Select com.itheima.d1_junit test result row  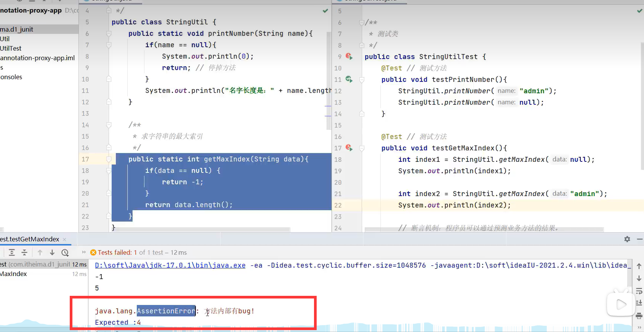pyautogui.click(x=44, y=264)
